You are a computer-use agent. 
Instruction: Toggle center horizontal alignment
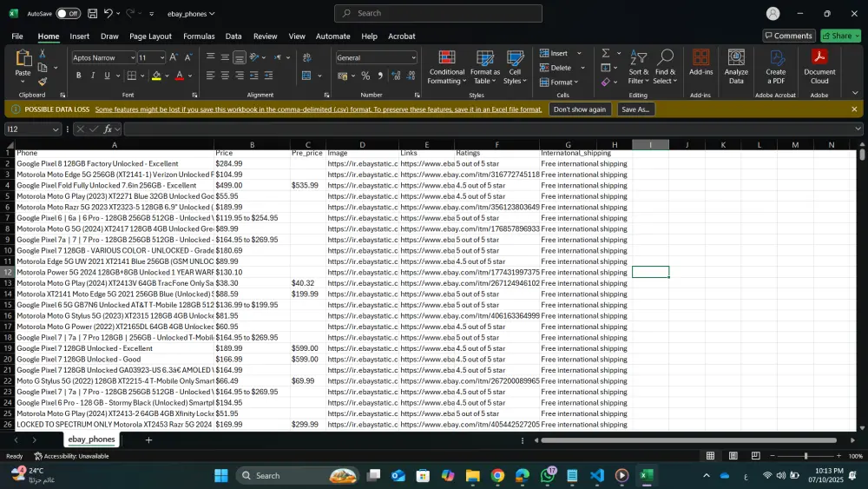pyautogui.click(x=225, y=76)
